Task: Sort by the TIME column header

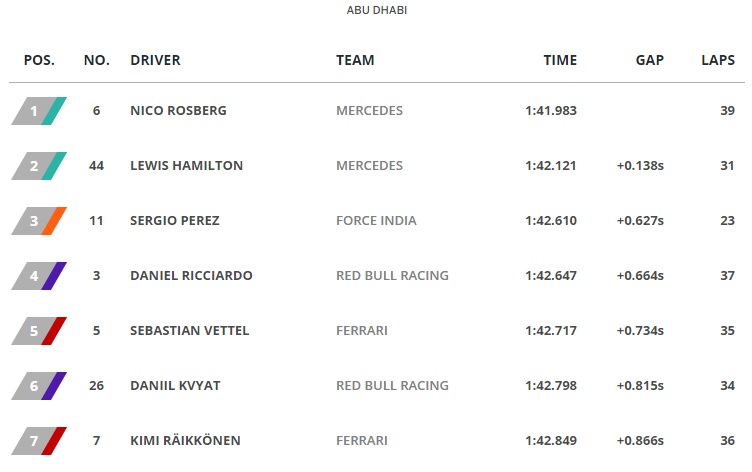Action: point(560,60)
